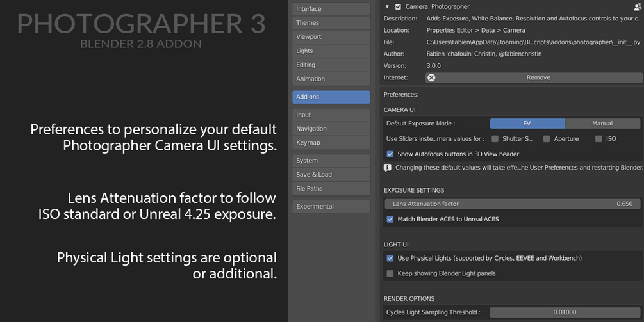The image size is (644, 322).
Task: Click the LIGHT UI section heading
Action: pyautogui.click(x=396, y=245)
